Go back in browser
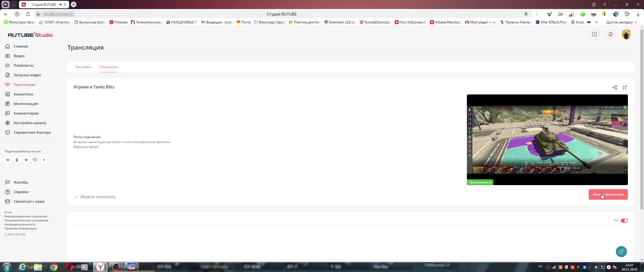 pyautogui.click(x=6, y=14)
